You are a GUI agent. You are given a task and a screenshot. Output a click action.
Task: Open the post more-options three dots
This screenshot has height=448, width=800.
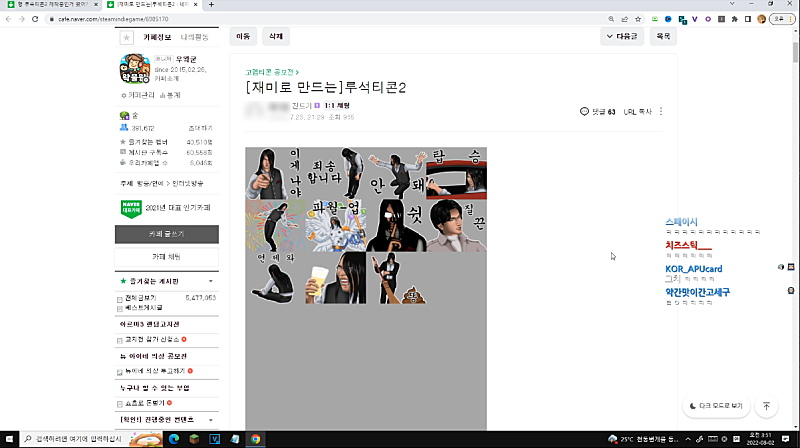661,111
